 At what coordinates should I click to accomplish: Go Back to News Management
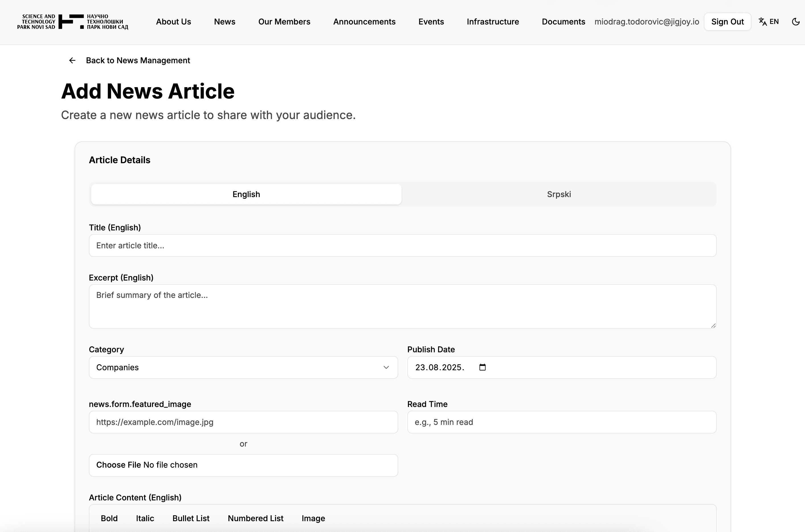(138, 60)
